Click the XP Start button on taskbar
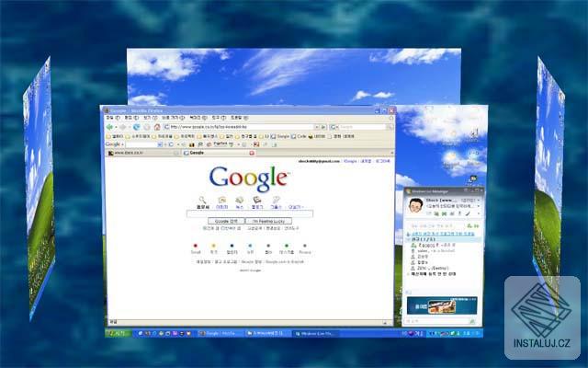 coord(119,333)
